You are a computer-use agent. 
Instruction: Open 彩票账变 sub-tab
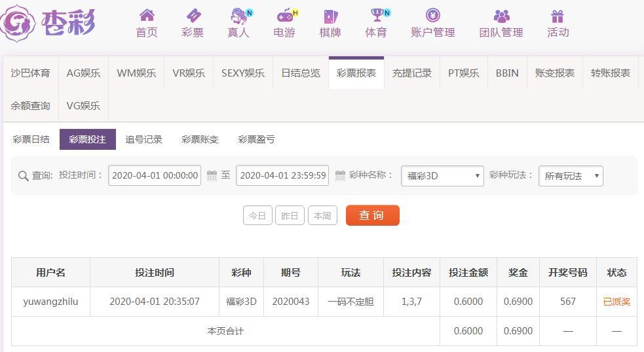200,139
